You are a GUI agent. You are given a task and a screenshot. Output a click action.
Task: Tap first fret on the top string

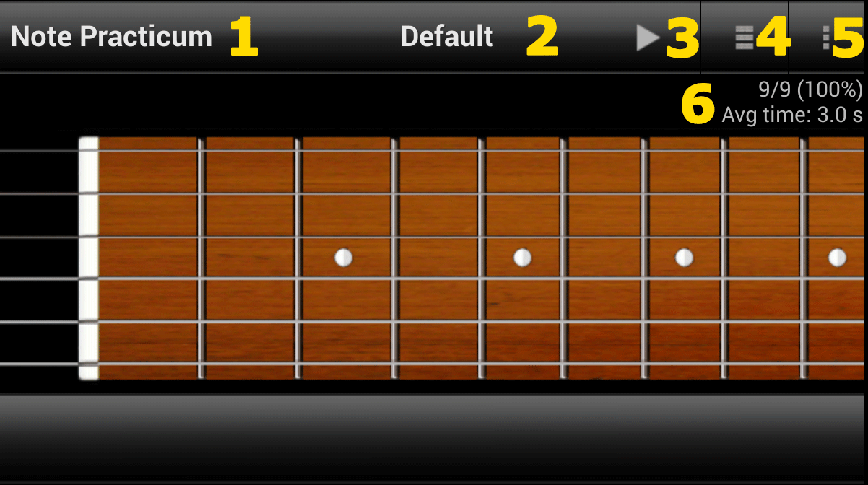coord(149,150)
